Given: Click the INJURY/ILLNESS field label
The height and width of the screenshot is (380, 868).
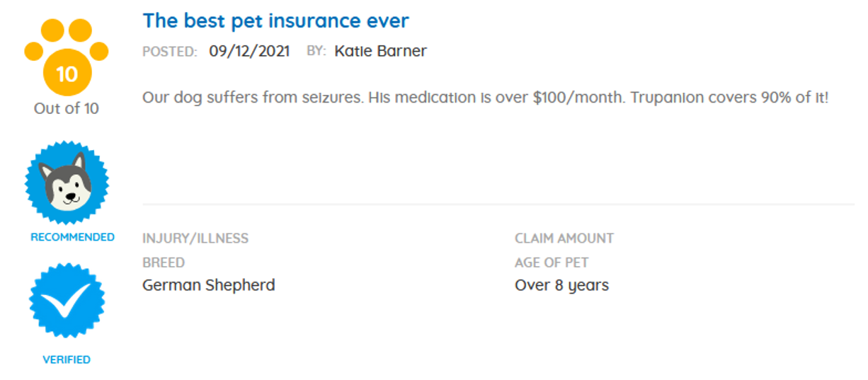Looking at the screenshot, I should 195,238.
